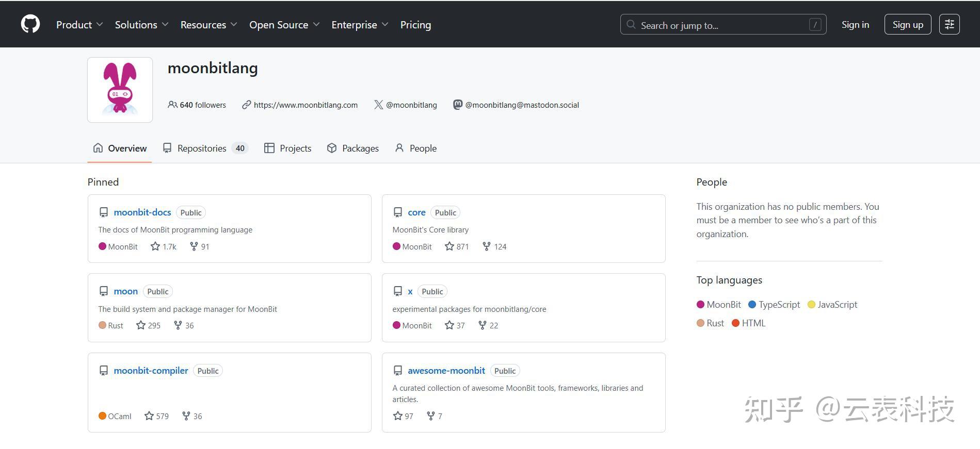This screenshot has width=980, height=449.
Task: Click the followers people icon
Action: (173, 105)
